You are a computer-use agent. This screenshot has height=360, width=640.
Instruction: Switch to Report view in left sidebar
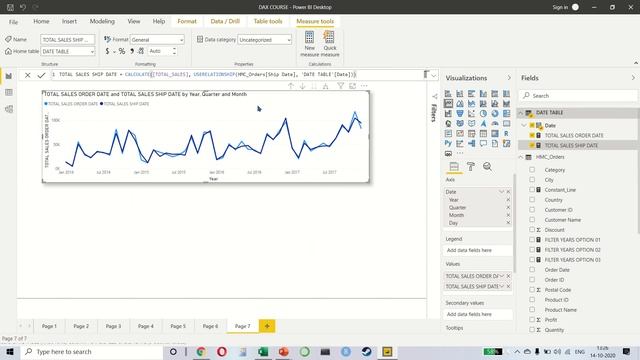pyautogui.click(x=9, y=76)
